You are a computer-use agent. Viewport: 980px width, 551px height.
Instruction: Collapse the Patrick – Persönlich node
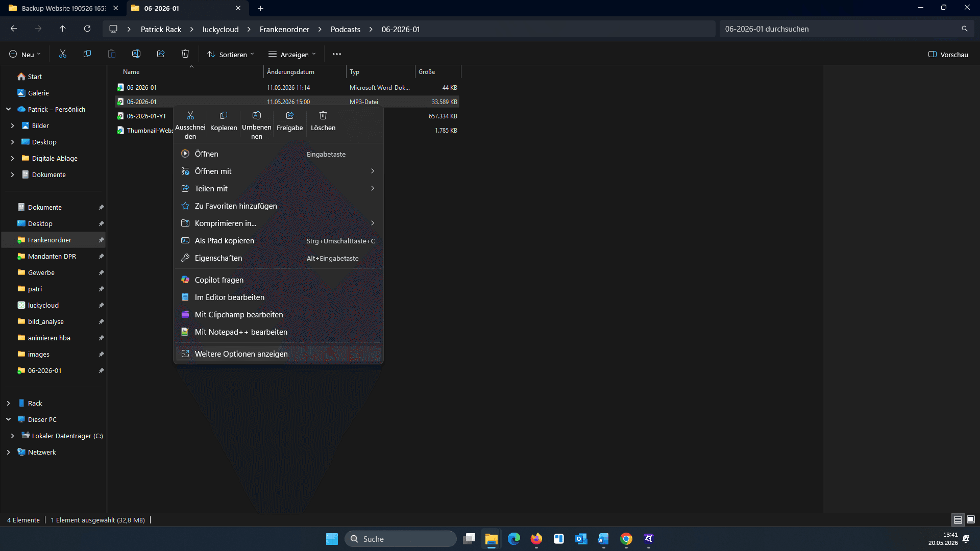pos(9,109)
